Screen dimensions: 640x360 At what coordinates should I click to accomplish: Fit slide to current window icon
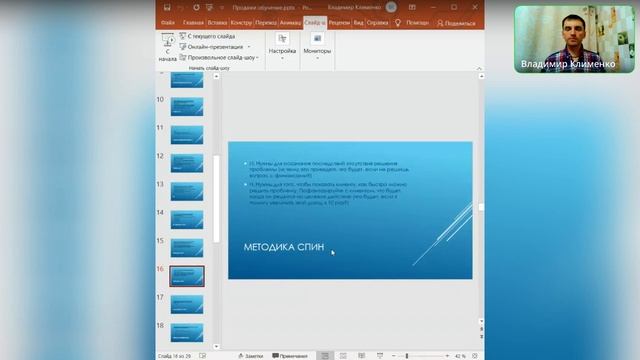coord(475,356)
